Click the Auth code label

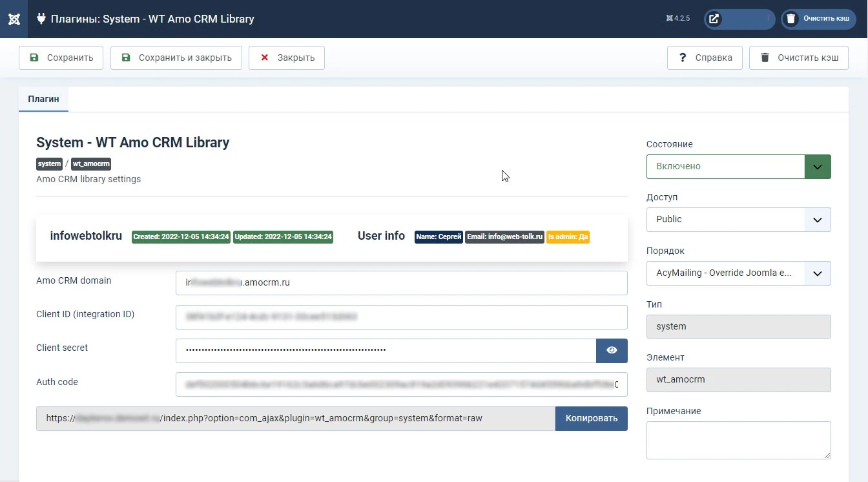tap(57, 382)
